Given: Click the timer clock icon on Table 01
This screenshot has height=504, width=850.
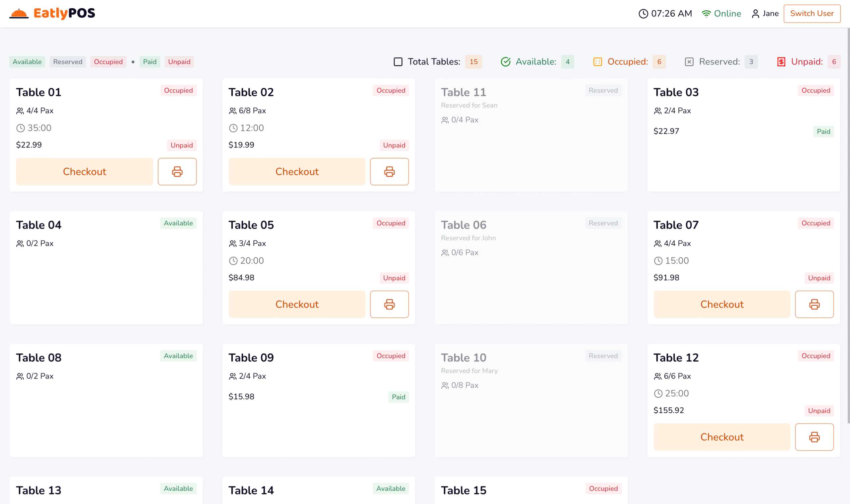Looking at the screenshot, I should coord(20,128).
